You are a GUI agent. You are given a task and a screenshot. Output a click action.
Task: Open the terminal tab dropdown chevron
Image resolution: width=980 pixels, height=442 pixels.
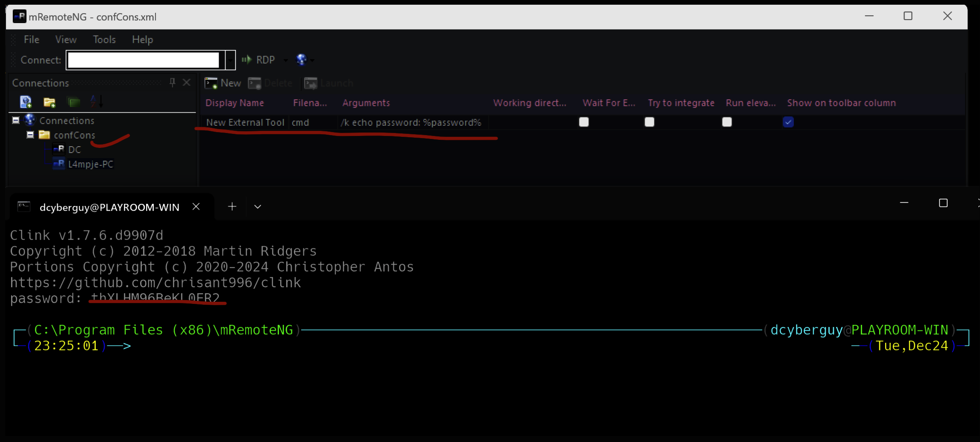(x=258, y=207)
